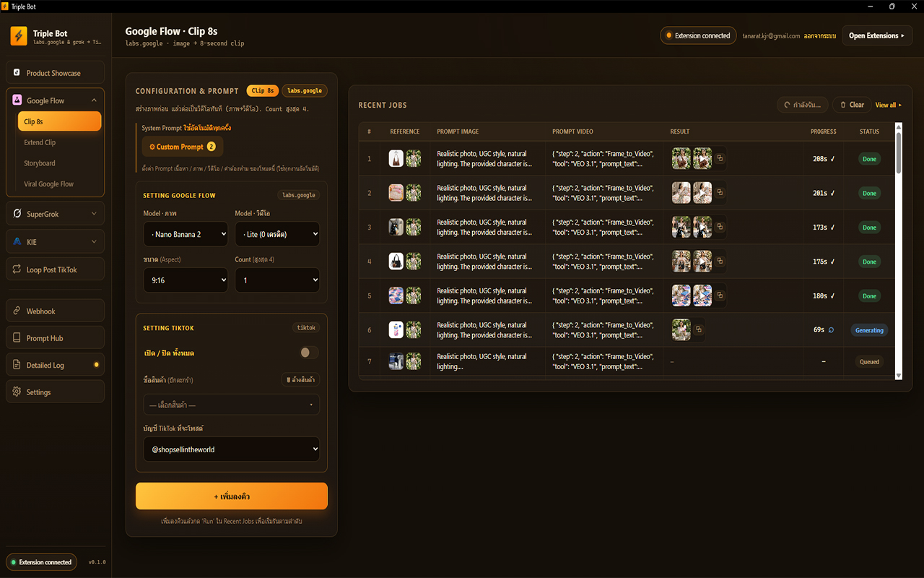Screen dimensions: 924x578
Task: Open the Open Extensions menu button
Action: (876, 35)
